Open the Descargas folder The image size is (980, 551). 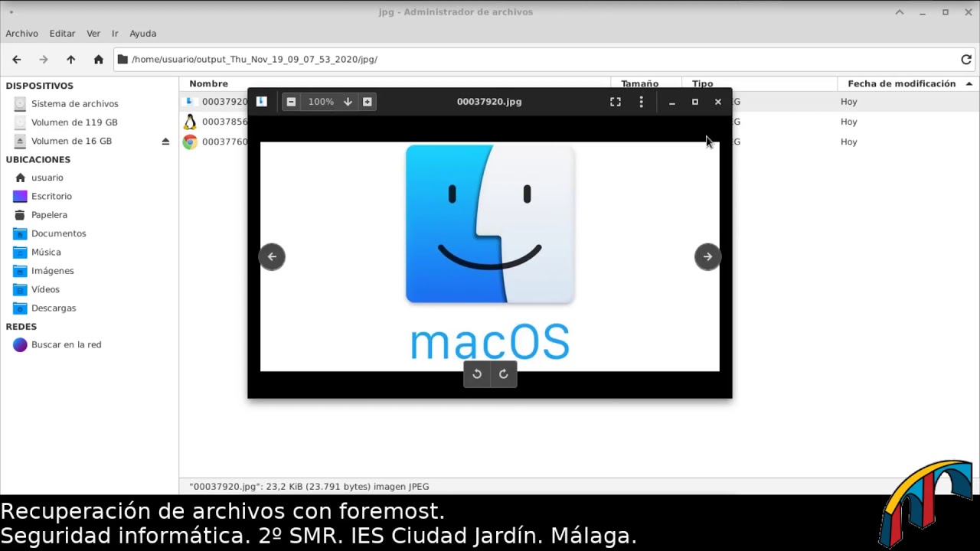[x=54, y=308]
